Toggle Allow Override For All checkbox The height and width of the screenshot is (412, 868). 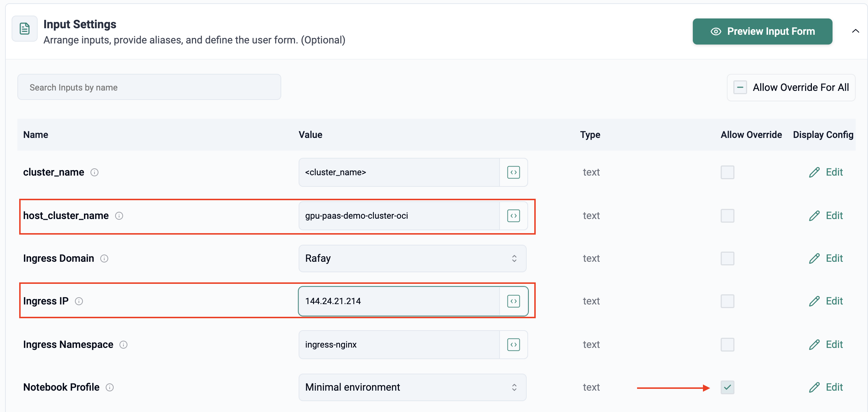740,87
